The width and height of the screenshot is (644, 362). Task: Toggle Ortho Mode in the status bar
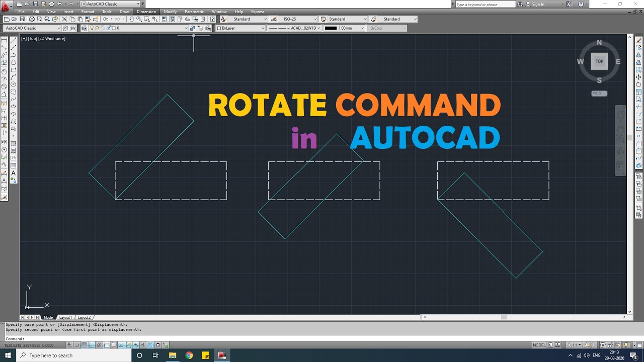tap(92, 345)
